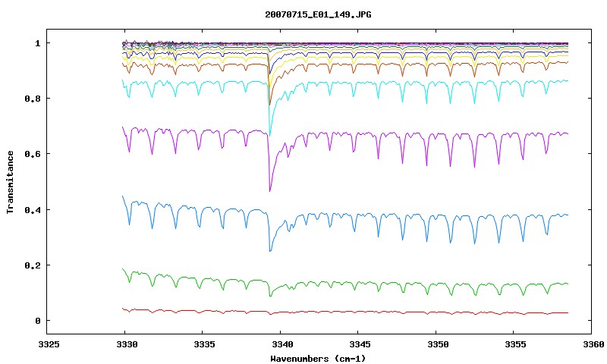Click the x-axis tick label 3350
The height and width of the screenshot is (364, 607).
[x=439, y=344]
